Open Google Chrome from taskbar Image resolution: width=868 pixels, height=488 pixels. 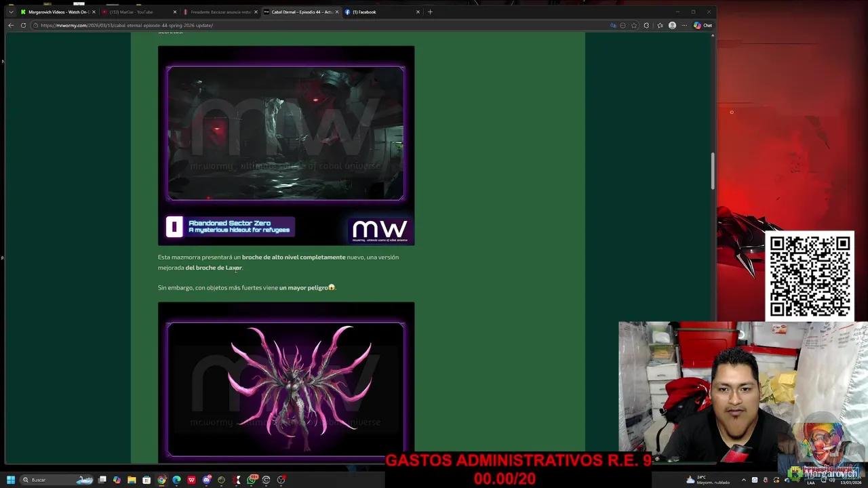(161, 480)
